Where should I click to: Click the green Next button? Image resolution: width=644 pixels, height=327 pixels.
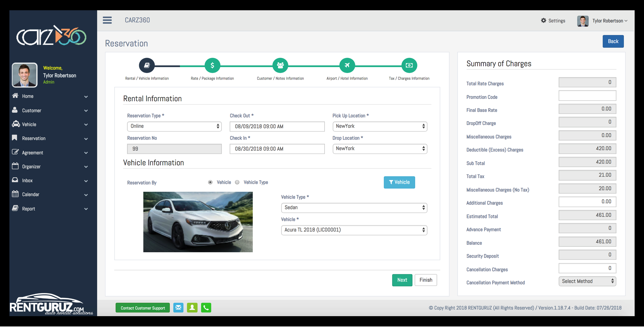(x=402, y=280)
